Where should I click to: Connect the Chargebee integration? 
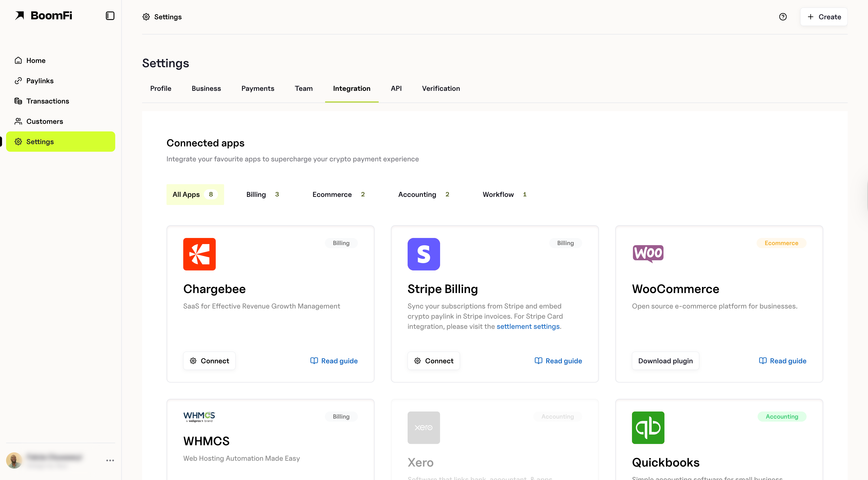[x=209, y=361]
